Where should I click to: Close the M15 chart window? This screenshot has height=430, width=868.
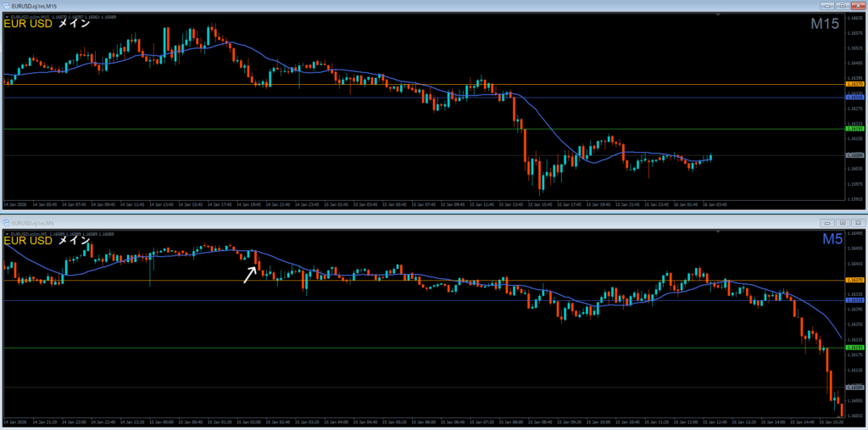(x=858, y=5)
